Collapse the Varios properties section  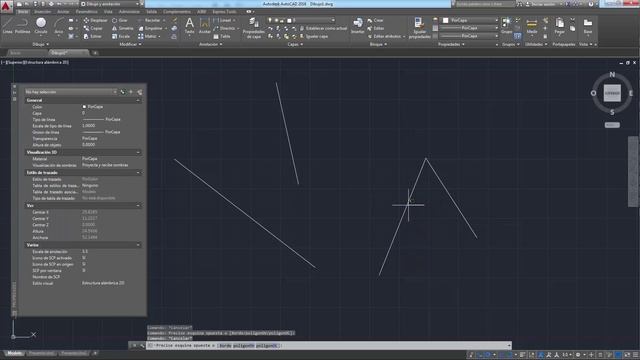[x=138, y=245]
